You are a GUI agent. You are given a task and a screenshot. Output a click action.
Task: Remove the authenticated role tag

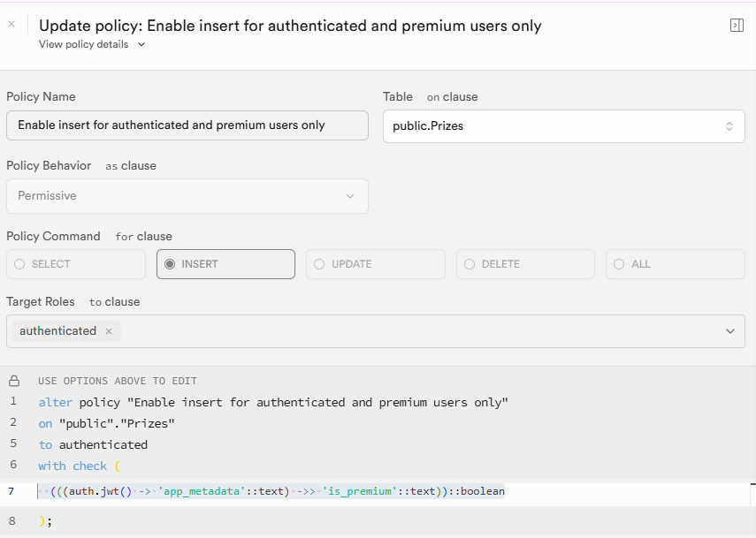click(109, 331)
